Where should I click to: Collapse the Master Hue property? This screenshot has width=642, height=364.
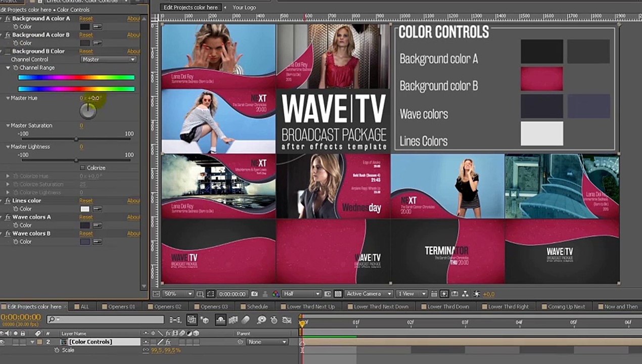8,98
